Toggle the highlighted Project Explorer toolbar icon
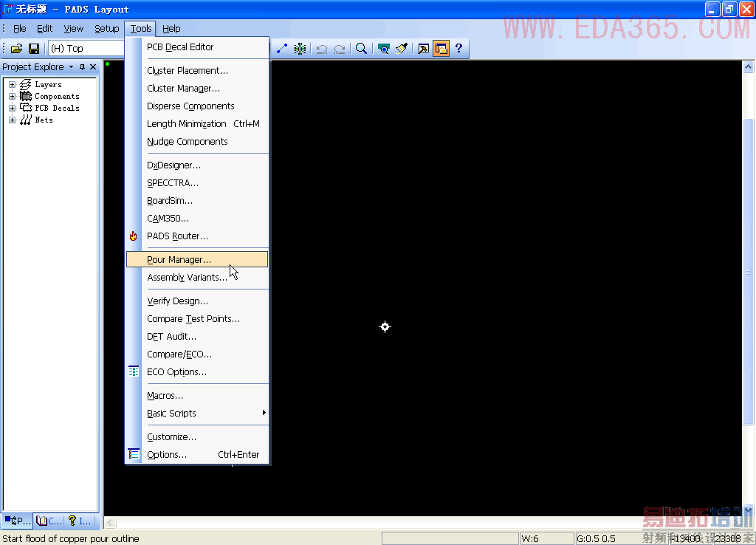 441,48
